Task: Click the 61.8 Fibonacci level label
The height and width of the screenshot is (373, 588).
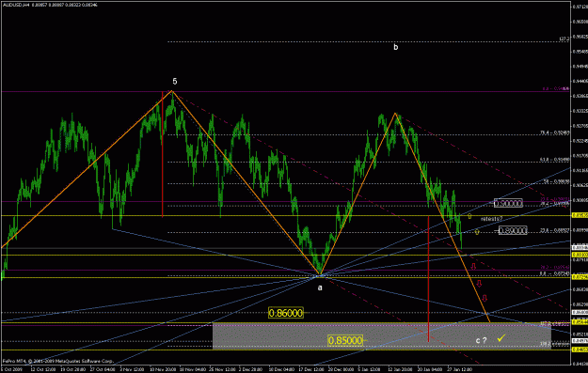Action: coord(555,159)
